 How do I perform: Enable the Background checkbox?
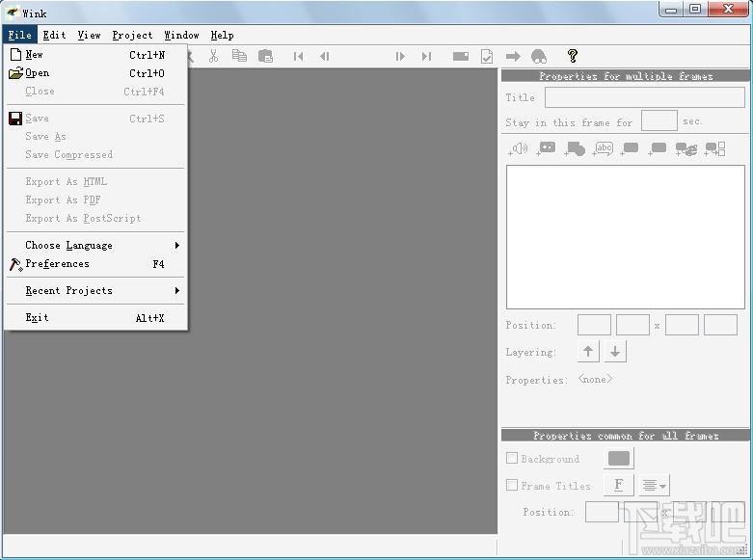512,458
